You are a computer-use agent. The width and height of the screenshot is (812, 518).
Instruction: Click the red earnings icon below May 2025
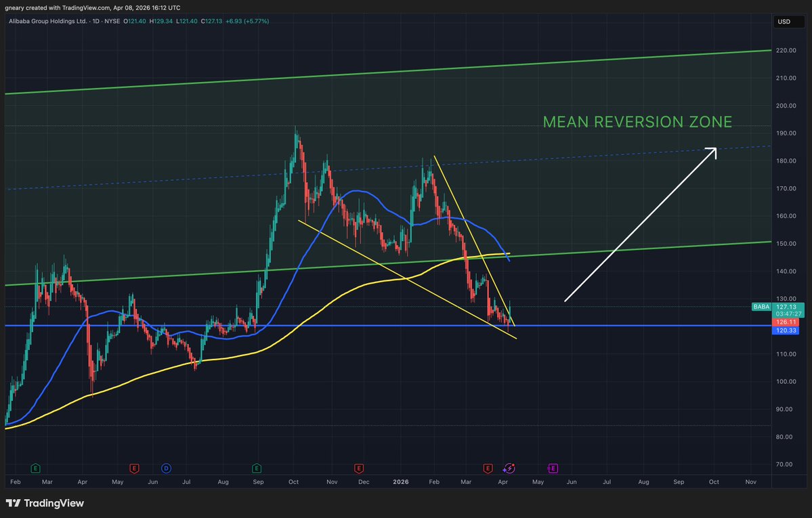pyautogui.click(x=134, y=467)
